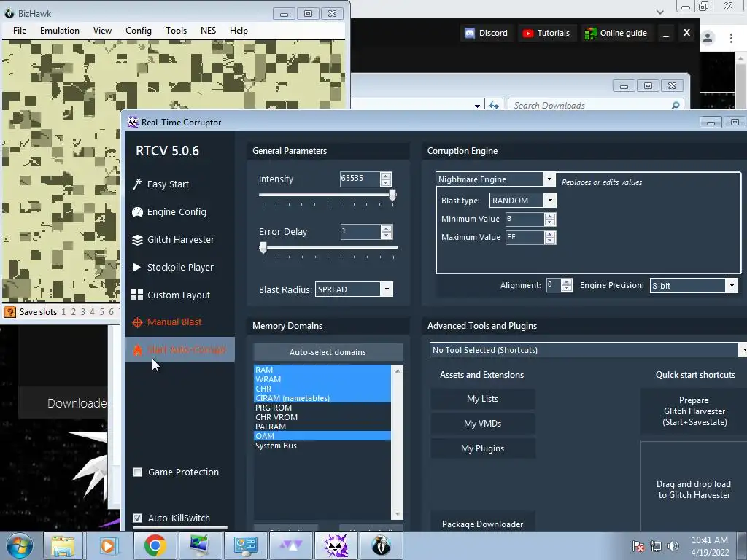Open Windows Start menu
Image resolution: width=747 pixels, height=560 pixels.
19,545
